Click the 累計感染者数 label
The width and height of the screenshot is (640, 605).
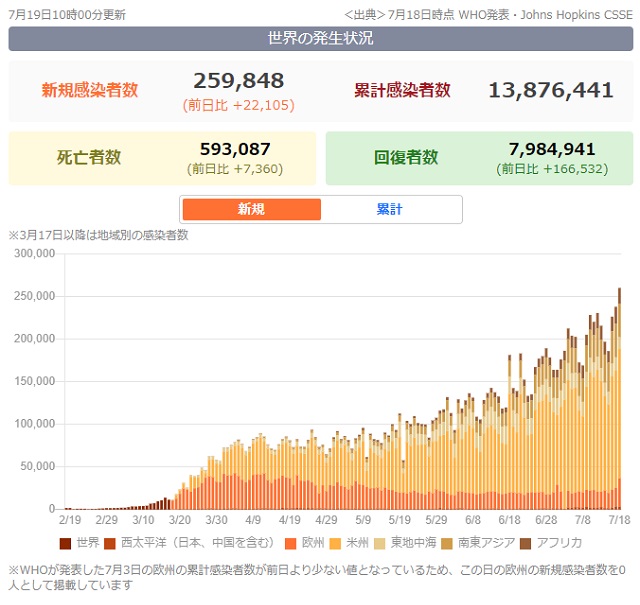pos(402,90)
